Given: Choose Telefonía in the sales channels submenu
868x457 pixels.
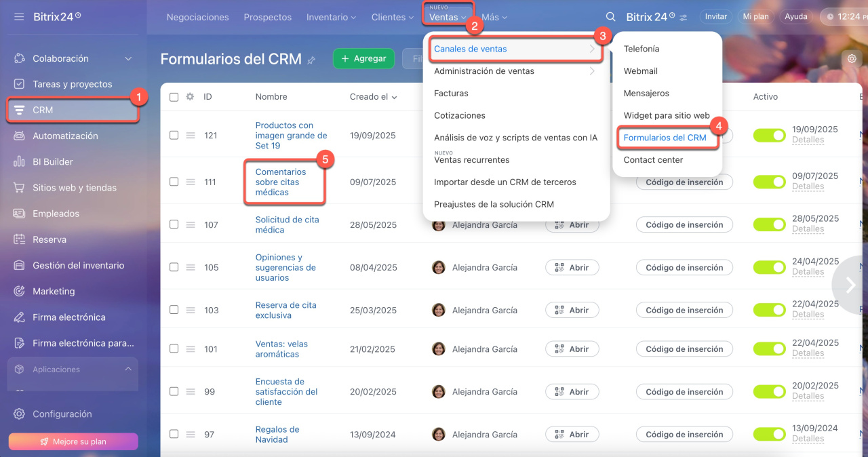Looking at the screenshot, I should coord(641,49).
